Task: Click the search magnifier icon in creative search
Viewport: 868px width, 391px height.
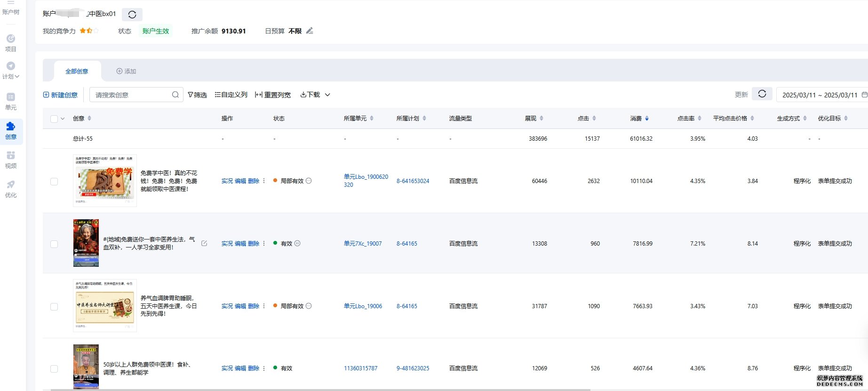Action: tap(175, 95)
